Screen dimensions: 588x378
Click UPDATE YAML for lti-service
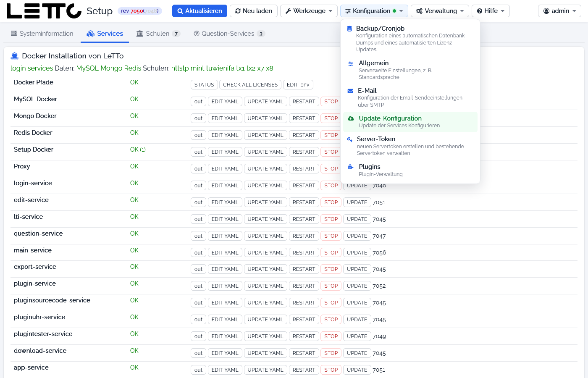coord(265,219)
